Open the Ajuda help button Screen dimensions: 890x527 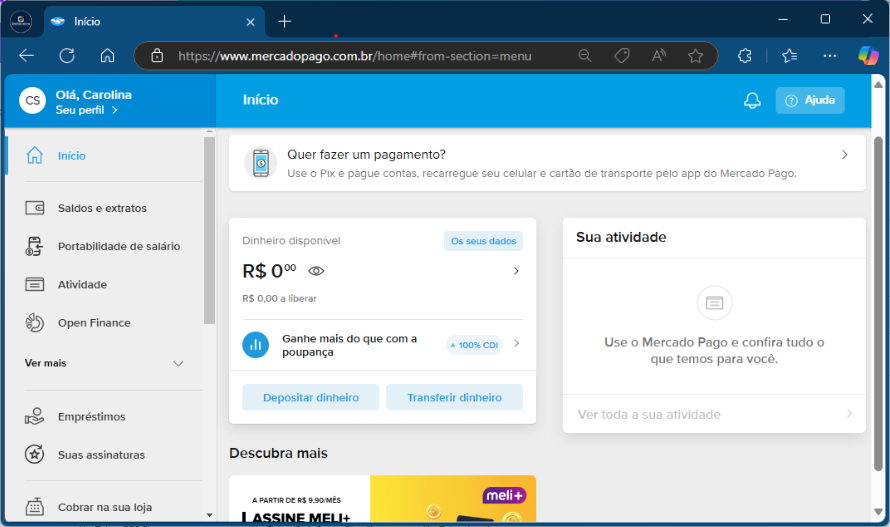[810, 101]
